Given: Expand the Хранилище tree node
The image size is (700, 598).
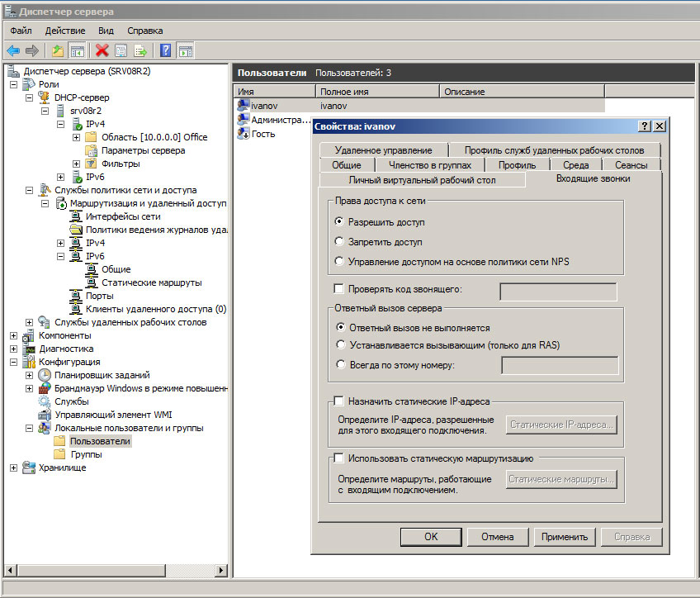Looking at the screenshot, I should click(13, 467).
